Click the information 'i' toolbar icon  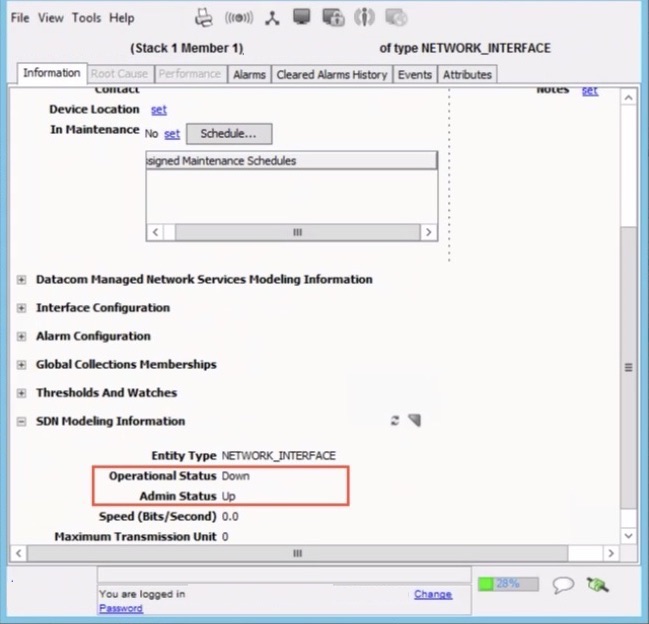pyautogui.click(x=364, y=17)
